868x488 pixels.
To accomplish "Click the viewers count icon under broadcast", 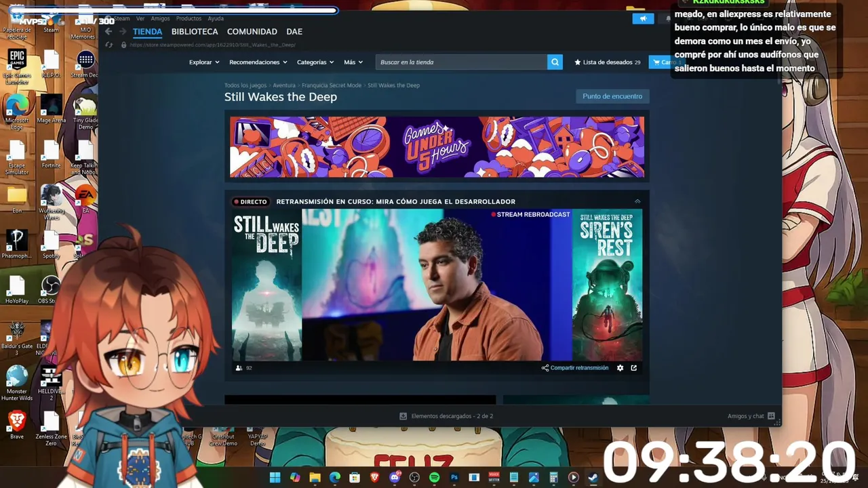I will pyautogui.click(x=239, y=368).
